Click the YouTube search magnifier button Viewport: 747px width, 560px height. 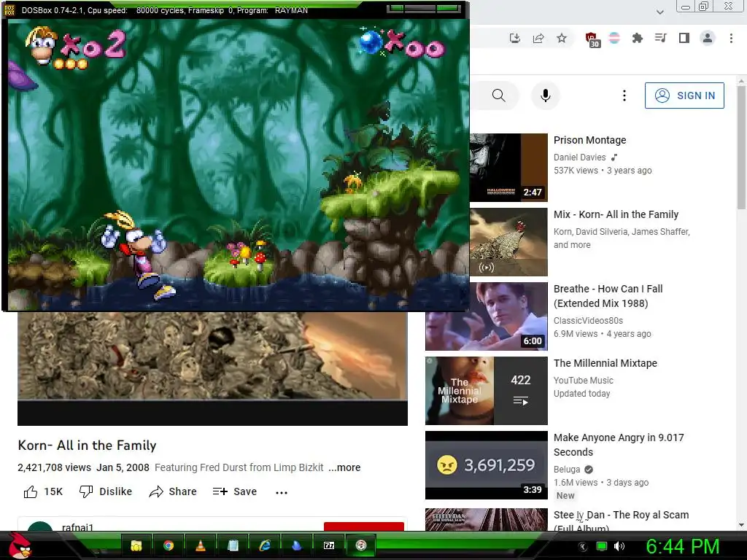click(x=498, y=96)
